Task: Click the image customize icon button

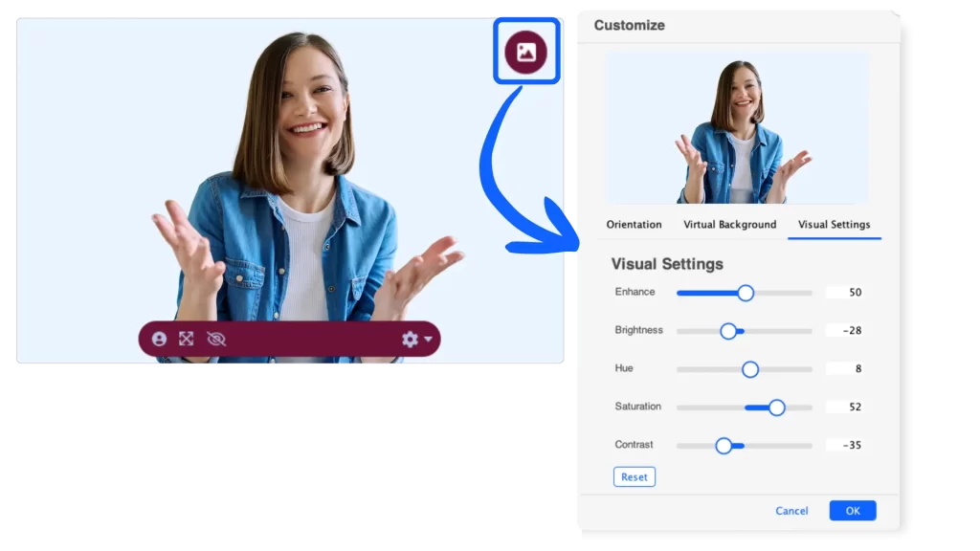Action: click(x=525, y=52)
